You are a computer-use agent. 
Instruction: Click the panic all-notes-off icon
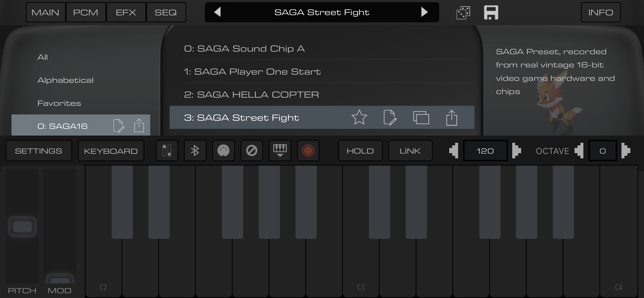coord(252,150)
